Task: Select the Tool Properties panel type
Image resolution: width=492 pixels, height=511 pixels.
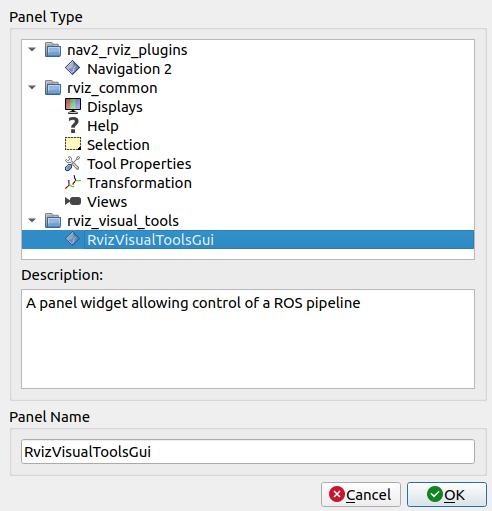Action: click(x=139, y=164)
